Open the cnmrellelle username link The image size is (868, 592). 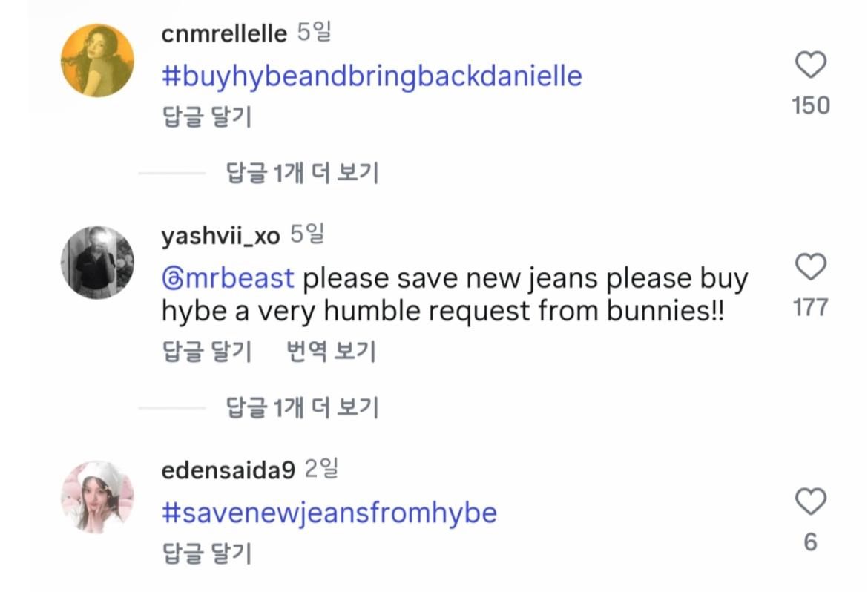223,34
